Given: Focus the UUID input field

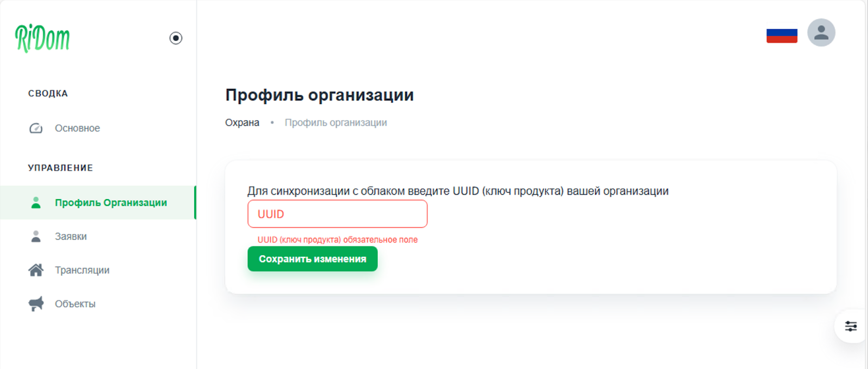Looking at the screenshot, I should click(x=337, y=213).
